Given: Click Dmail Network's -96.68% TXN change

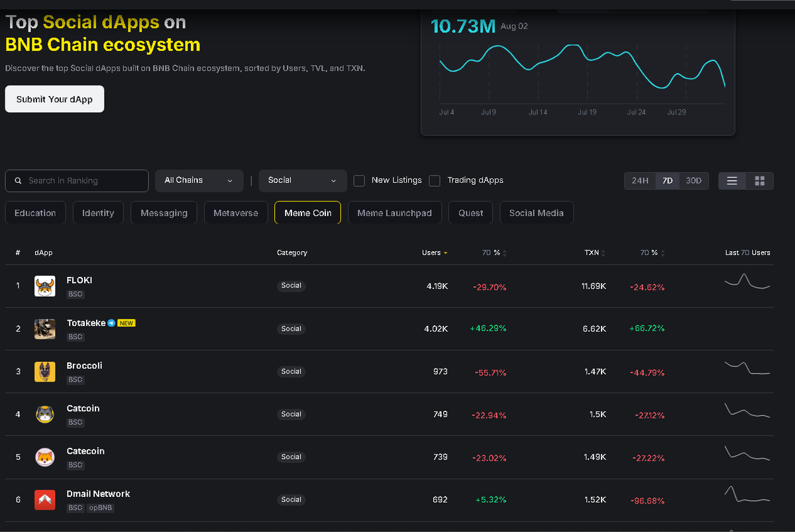Looking at the screenshot, I should pyautogui.click(x=647, y=501).
